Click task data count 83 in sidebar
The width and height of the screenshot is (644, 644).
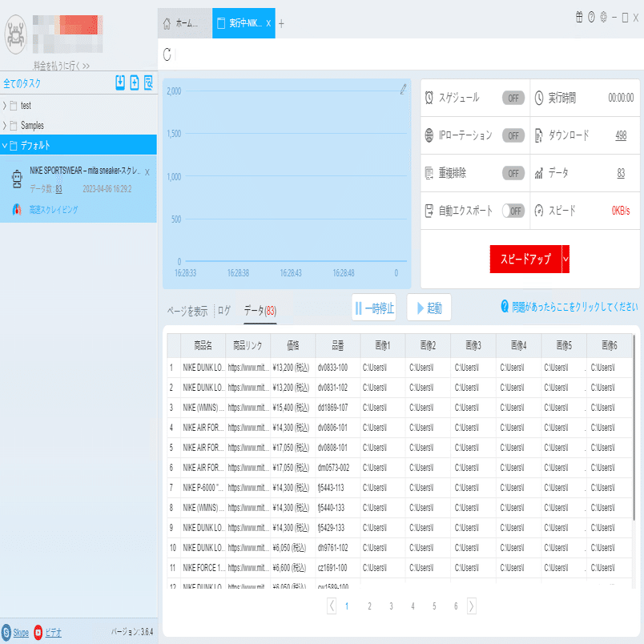58,189
